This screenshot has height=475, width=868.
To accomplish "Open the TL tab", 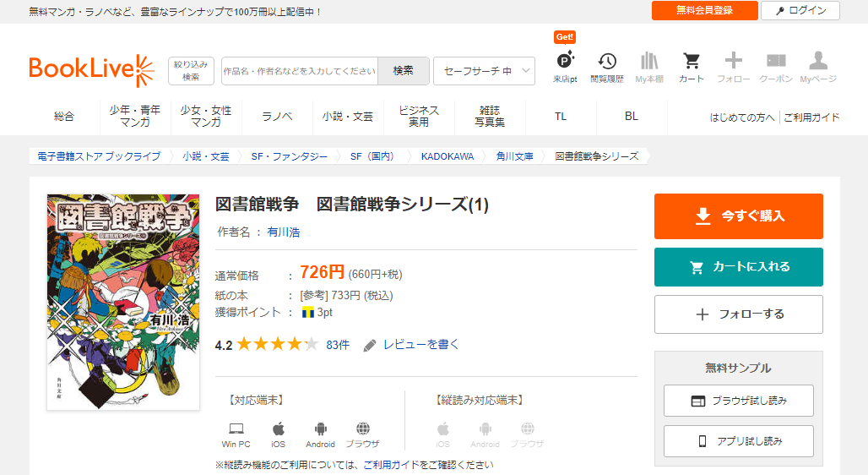I will pyautogui.click(x=560, y=117).
